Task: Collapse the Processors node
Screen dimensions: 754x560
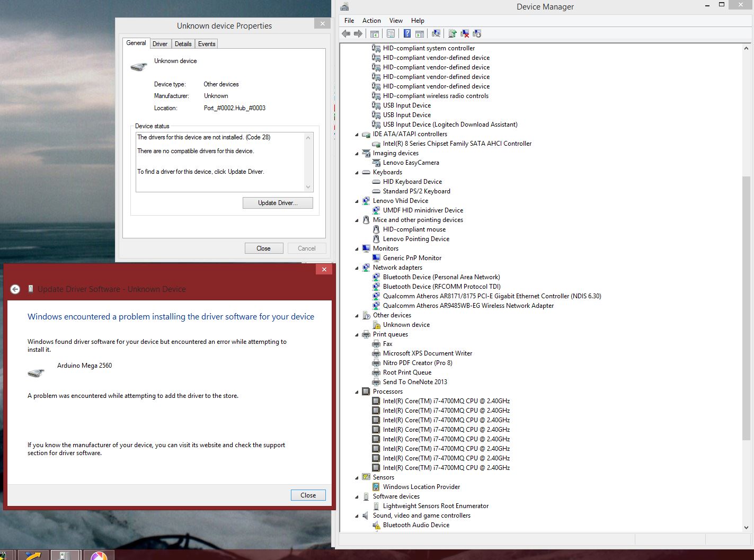Action: (x=357, y=392)
